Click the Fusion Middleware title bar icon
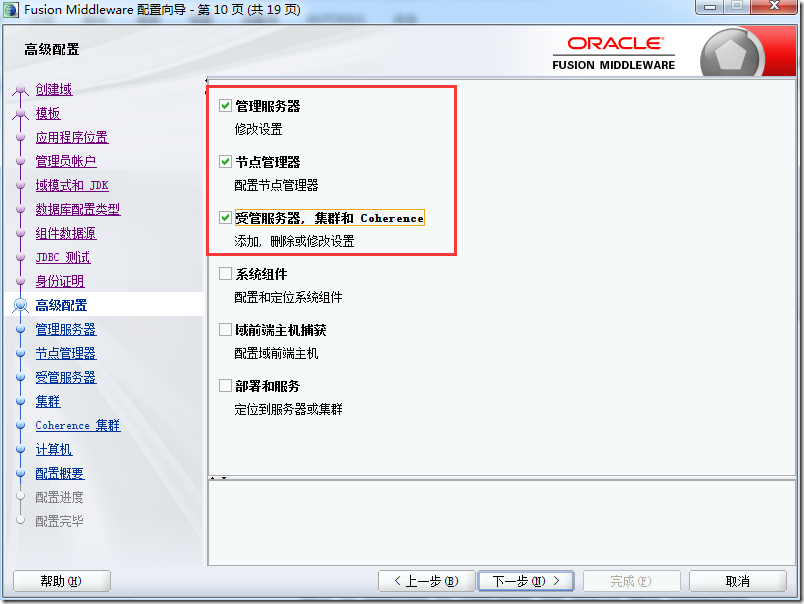804x604 pixels. pyautogui.click(x=11, y=10)
